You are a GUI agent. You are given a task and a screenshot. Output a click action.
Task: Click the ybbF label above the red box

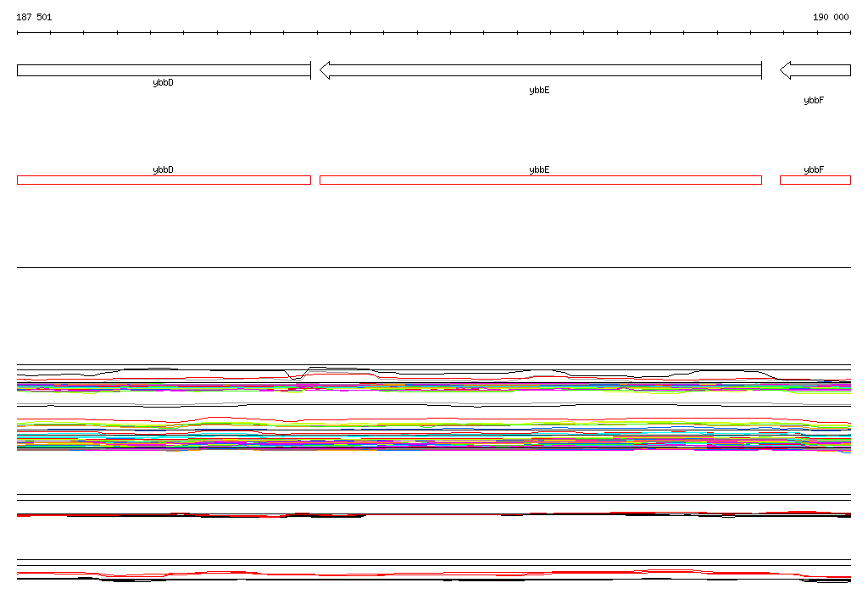click(x=814, y=170)
